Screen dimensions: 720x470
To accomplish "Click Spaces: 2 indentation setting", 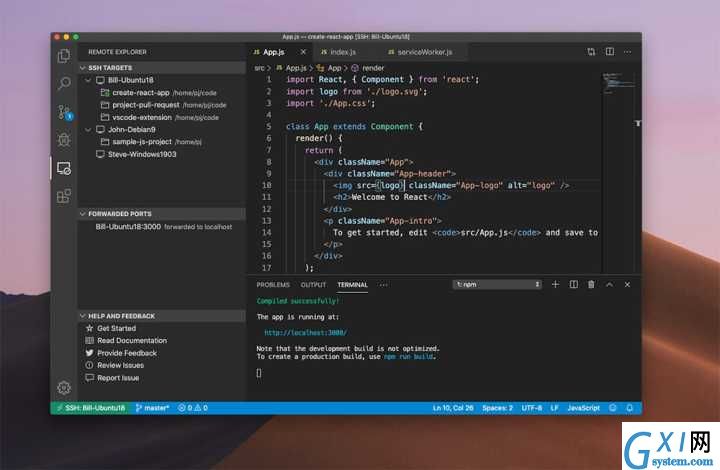I will point(497,408).
